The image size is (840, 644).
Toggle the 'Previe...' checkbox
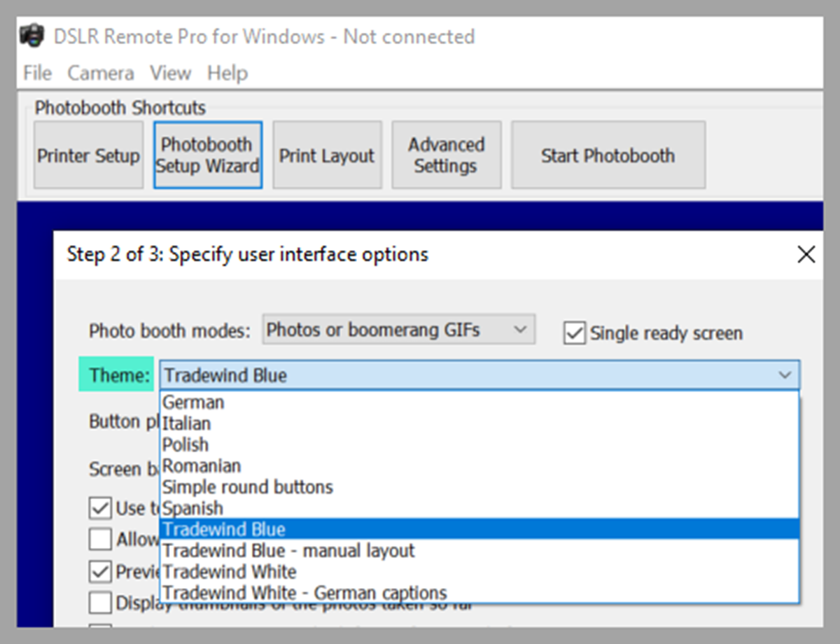(101, 571)
